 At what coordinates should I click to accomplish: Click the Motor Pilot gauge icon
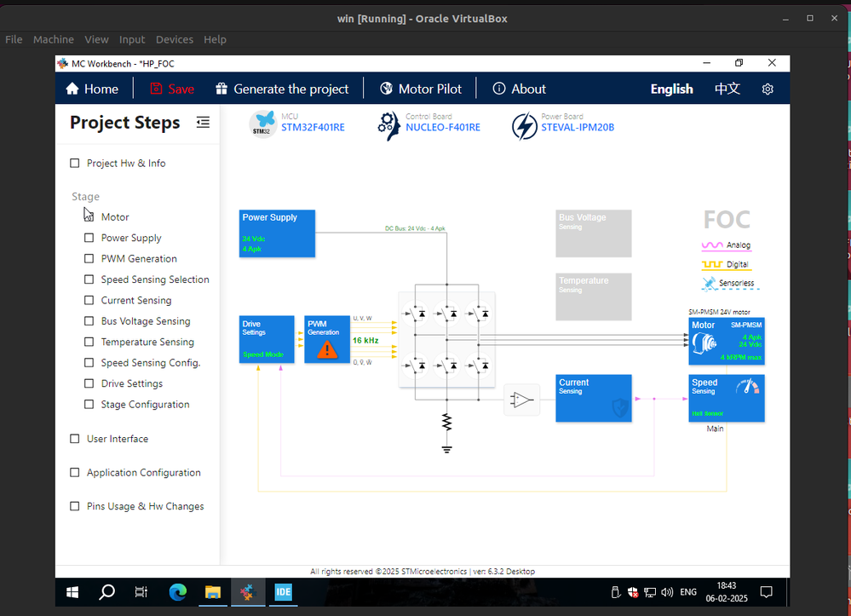(x=386, y=89)
